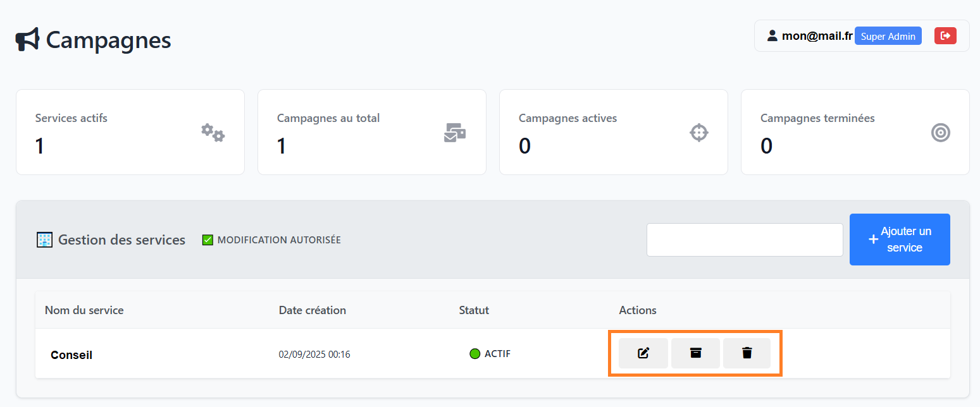Click the Date création column header

[313, 310]
